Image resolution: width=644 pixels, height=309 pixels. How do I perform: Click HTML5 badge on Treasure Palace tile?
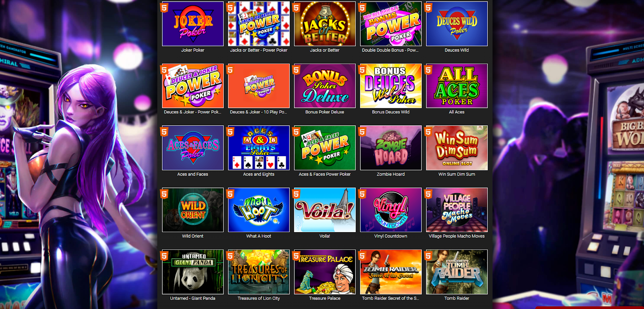click(x=297, y=256)
